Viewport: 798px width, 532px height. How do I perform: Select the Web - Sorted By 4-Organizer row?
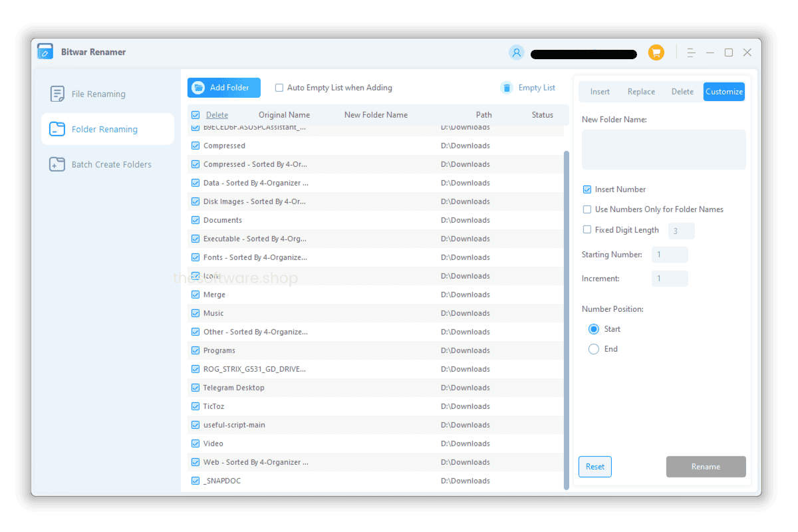[376, 462]
